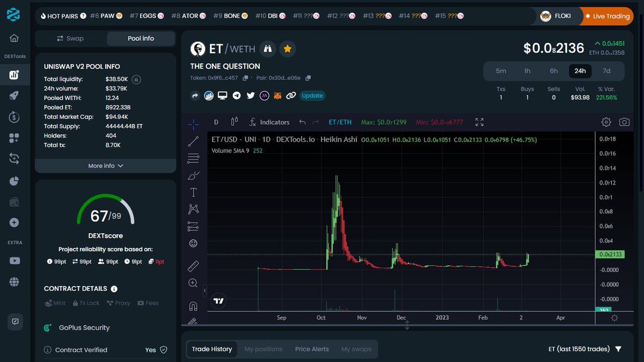
Task: Select the 1h stats interval
Action: pos(528,71)
